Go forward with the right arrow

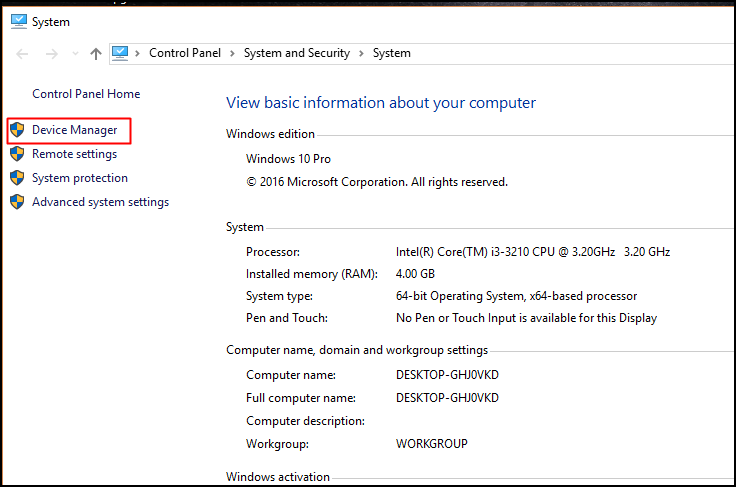click(x=52, y=54)
